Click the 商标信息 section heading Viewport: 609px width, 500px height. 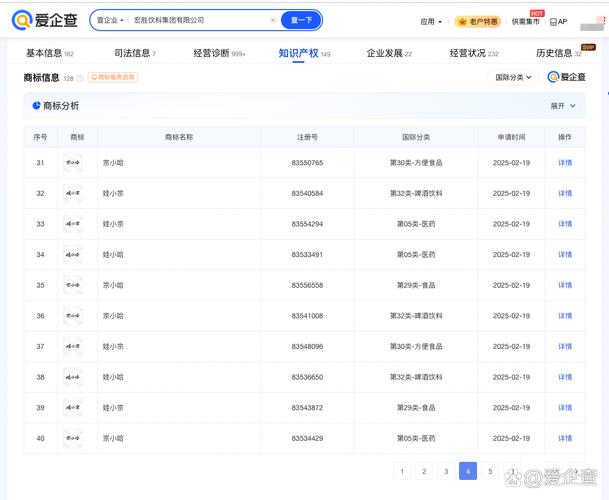click(42, 78)
